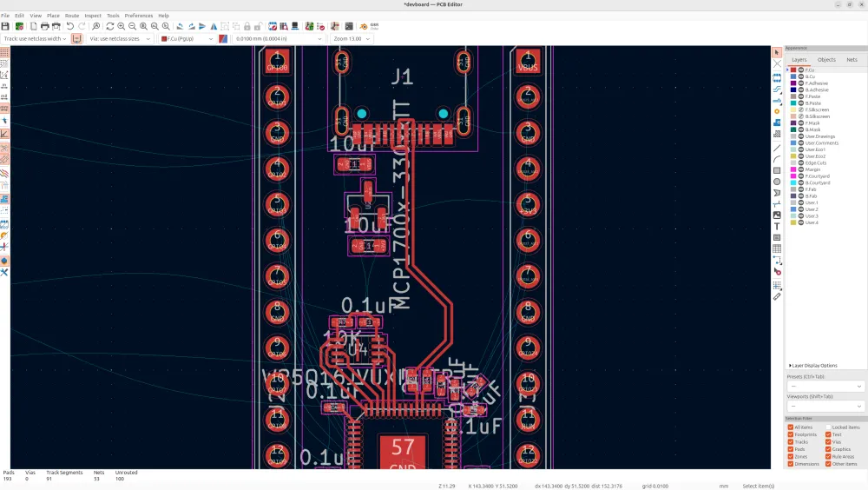Select the Measure ruler tool
The height and width of the screenshot is (490, 868).
(777, 296)
